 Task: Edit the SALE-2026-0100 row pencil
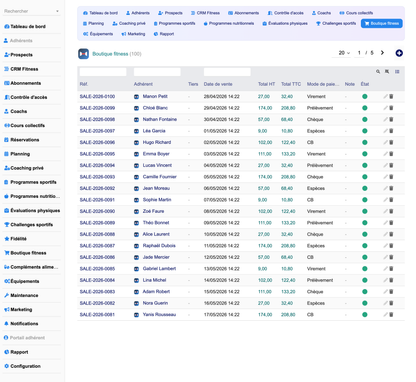[385, 96]
